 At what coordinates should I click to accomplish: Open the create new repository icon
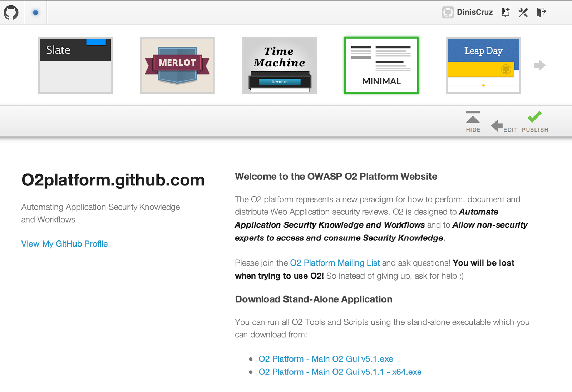click(x=506, y=12)
